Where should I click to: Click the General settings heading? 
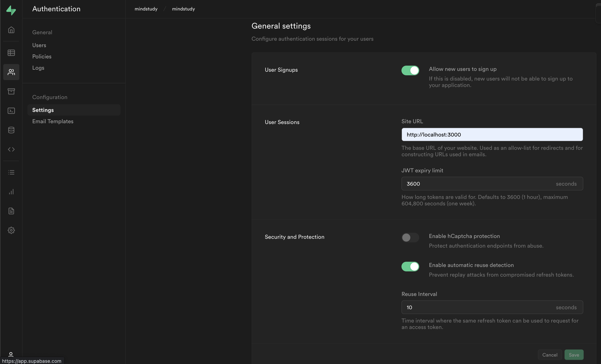click(281, 26)
